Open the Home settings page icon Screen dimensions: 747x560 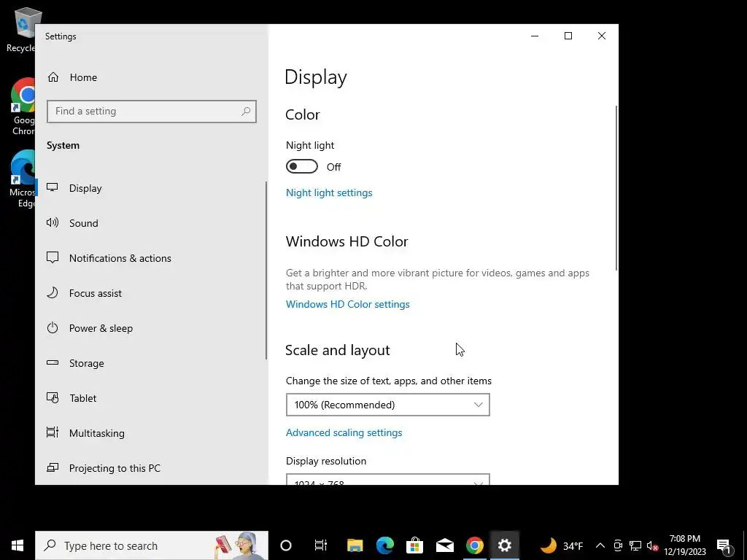point(53,77)
